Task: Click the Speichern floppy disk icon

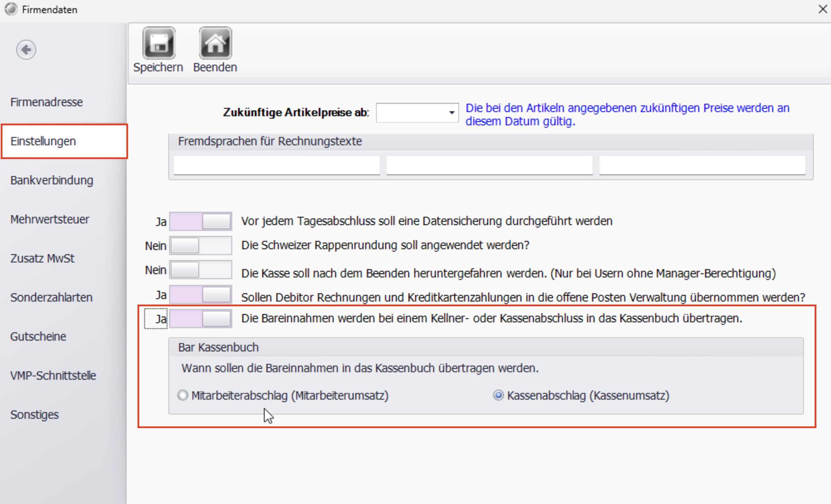Action: 159,43
